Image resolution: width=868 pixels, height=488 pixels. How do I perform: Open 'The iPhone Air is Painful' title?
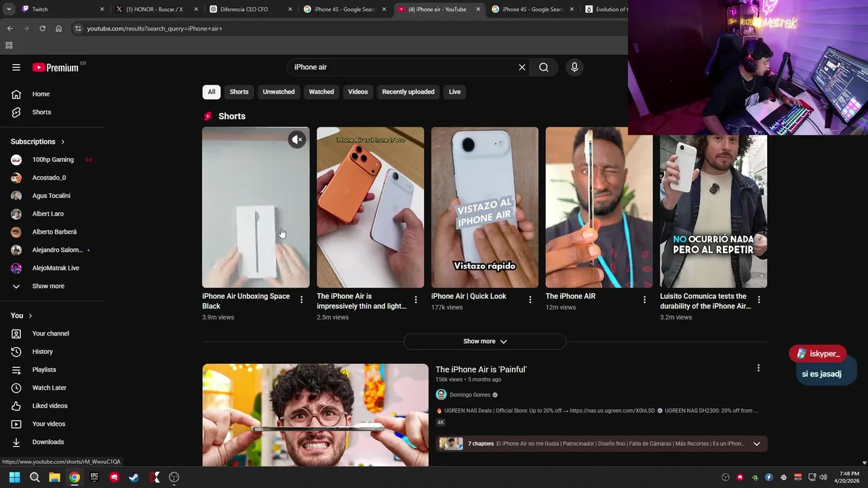coord(481,369)
